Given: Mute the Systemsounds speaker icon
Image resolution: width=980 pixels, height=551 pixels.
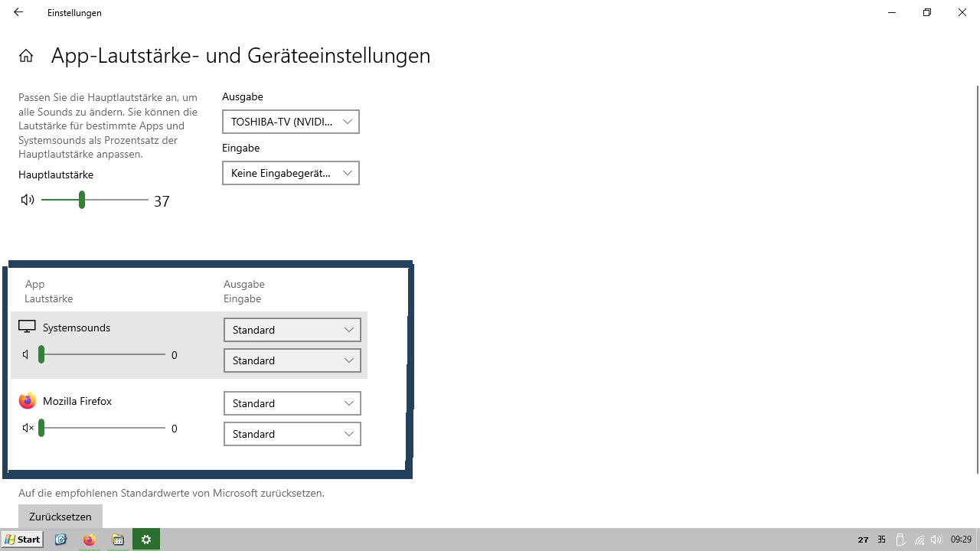Looking at the screenshot, I should pos(27,354).
